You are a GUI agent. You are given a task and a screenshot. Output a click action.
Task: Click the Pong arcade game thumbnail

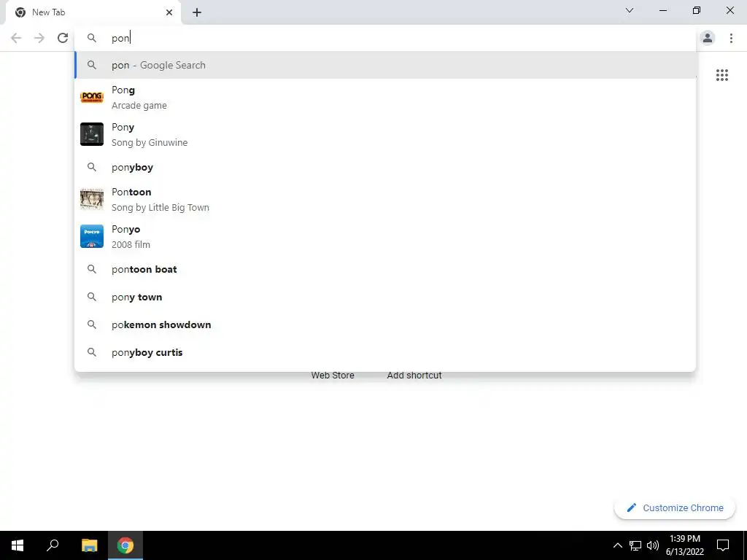coord(92,97)
